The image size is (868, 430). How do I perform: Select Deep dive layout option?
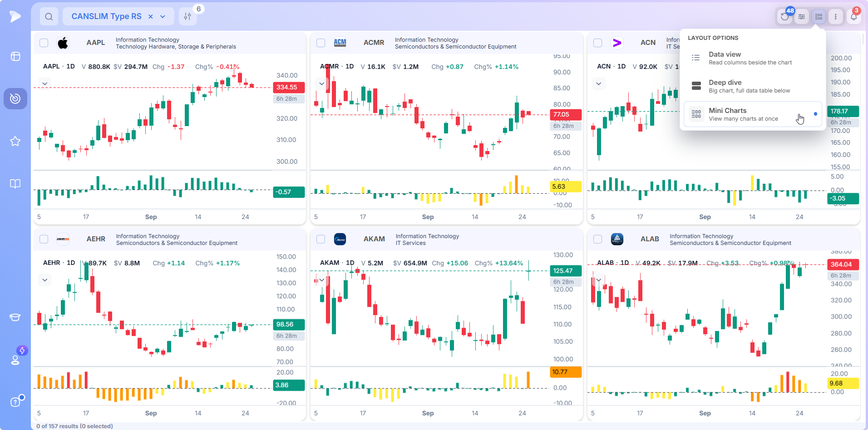[753, 86]
